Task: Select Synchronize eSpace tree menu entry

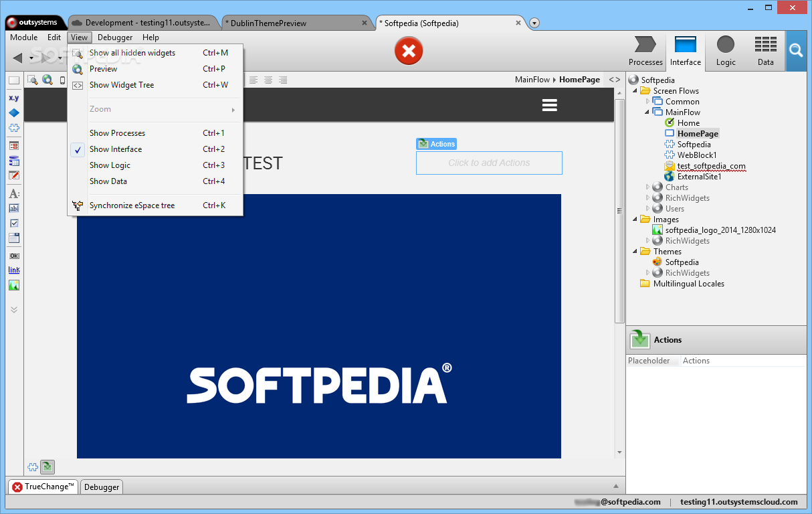Action: click(155, 205)
